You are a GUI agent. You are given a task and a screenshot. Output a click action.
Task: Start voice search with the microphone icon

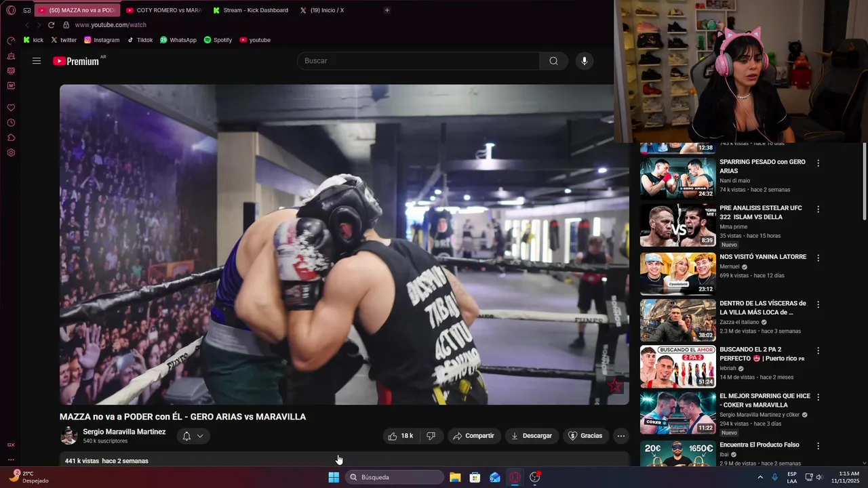[x=585, y=61]
